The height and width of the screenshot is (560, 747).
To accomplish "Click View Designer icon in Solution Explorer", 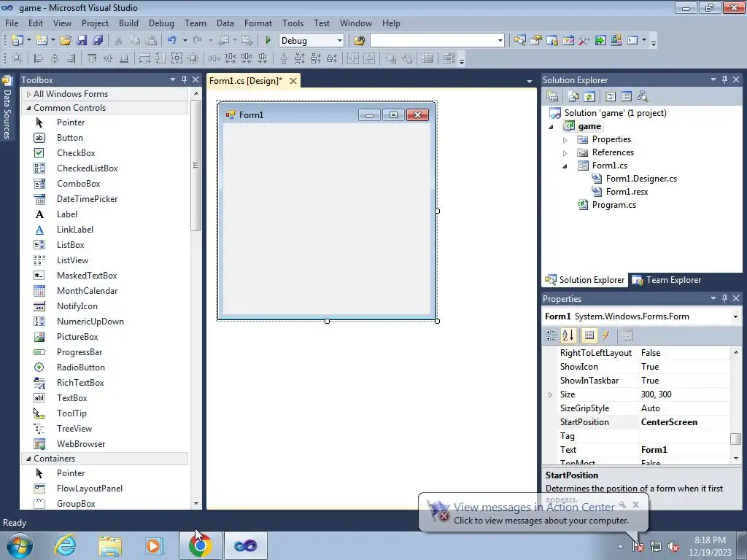I will coord(626,97).
